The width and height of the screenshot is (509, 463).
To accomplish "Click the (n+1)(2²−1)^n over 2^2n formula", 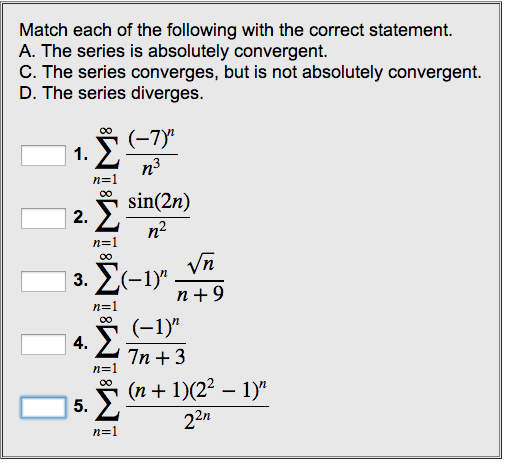I will pyautogui.click(x=197, y=405).
